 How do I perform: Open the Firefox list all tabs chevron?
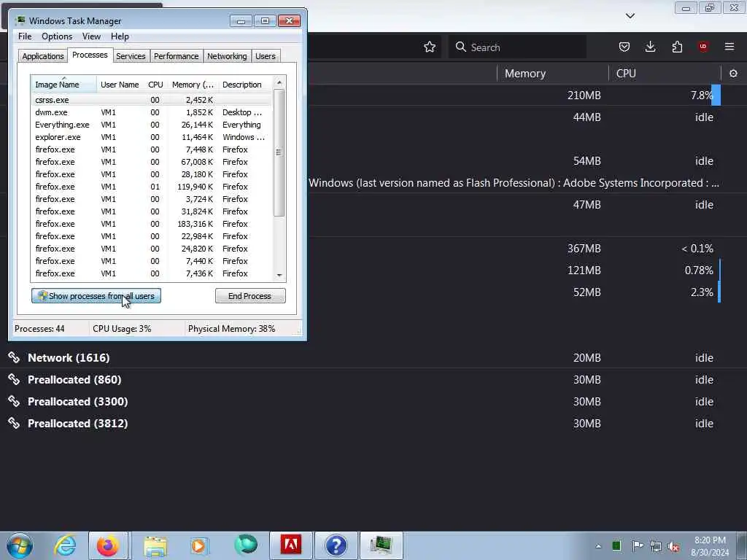pyautogui.click(x=630, y=16)
